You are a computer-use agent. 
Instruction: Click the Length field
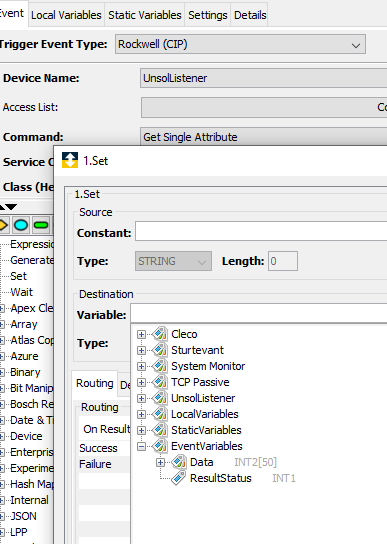[283, 261]
